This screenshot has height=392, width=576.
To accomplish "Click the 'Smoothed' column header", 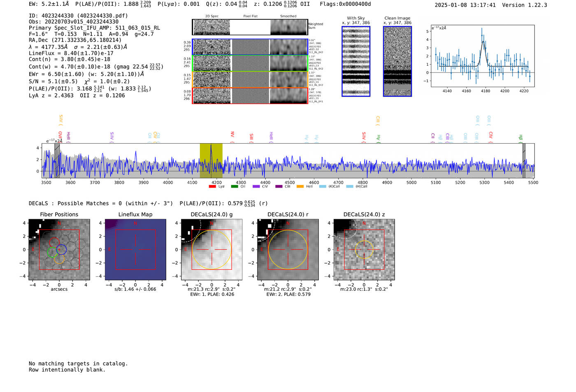I will pos(288,16).
